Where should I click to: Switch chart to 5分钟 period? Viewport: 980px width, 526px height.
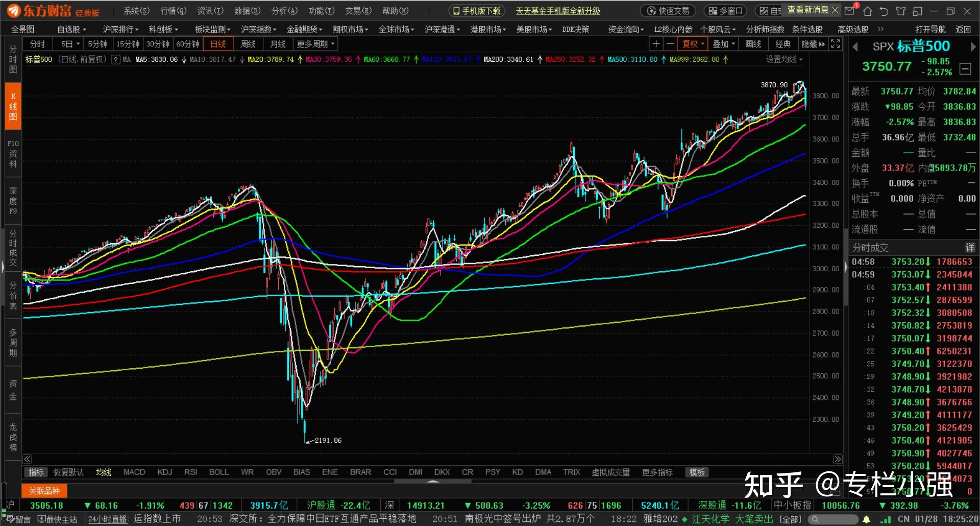97,44
